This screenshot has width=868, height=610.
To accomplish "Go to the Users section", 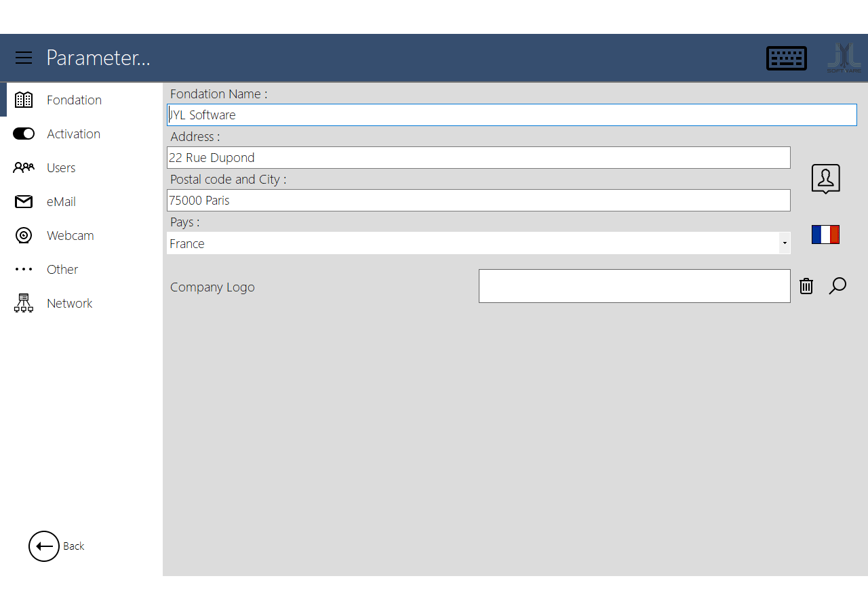I will 61,168.
